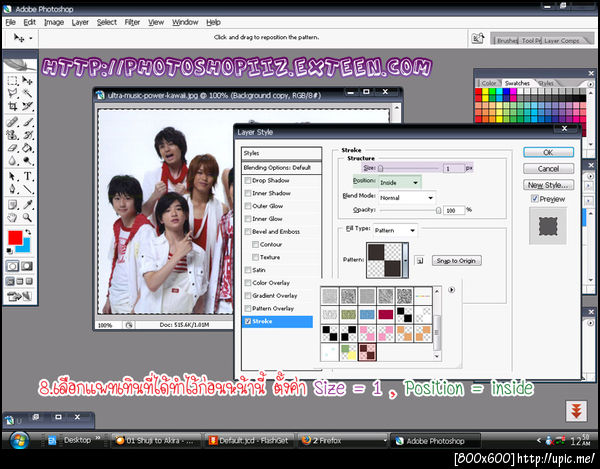Select the Clone Stamp tool
This screenshot has height=469, width=600.
pyautogui.click(x=12, y=135)
